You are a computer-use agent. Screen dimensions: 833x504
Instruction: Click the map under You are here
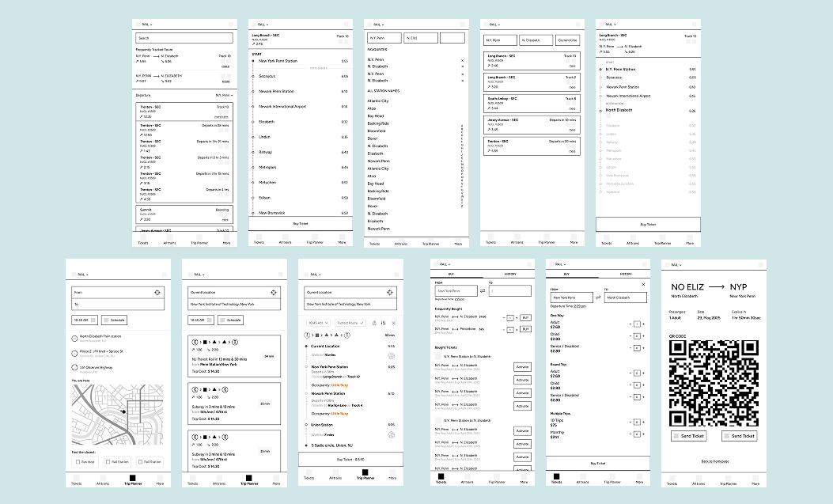(x=117, y=414)
